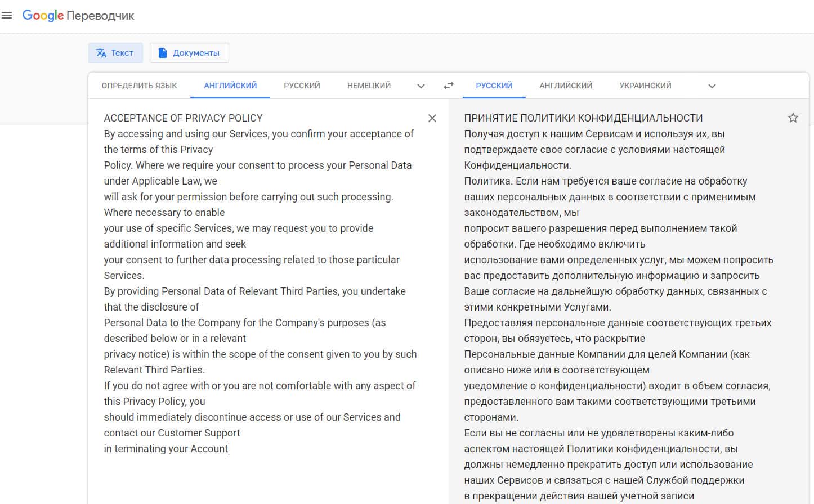Select Русский as target language

click(x=494, y=85)
